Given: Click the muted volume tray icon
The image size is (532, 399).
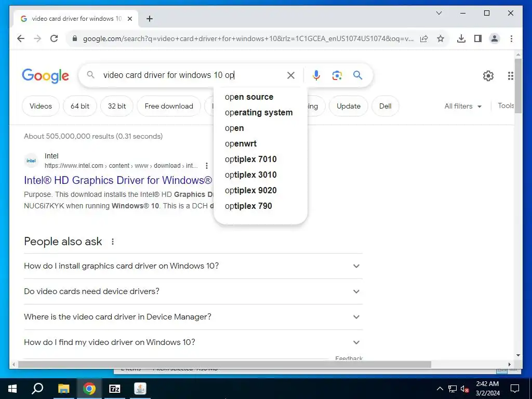Looking at the screenshot, I should 465,389.
